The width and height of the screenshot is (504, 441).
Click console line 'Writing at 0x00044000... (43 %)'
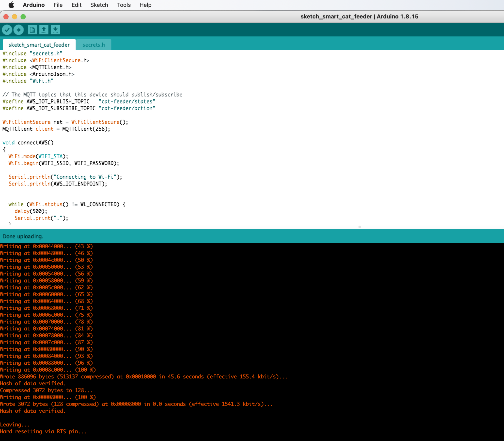pos(46,246)
